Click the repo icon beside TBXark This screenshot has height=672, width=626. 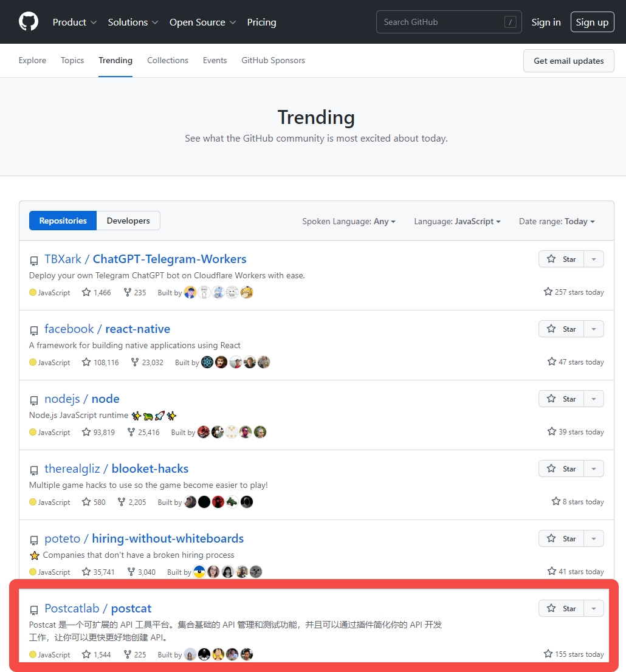pyautogui.click(x=34, y=261)
